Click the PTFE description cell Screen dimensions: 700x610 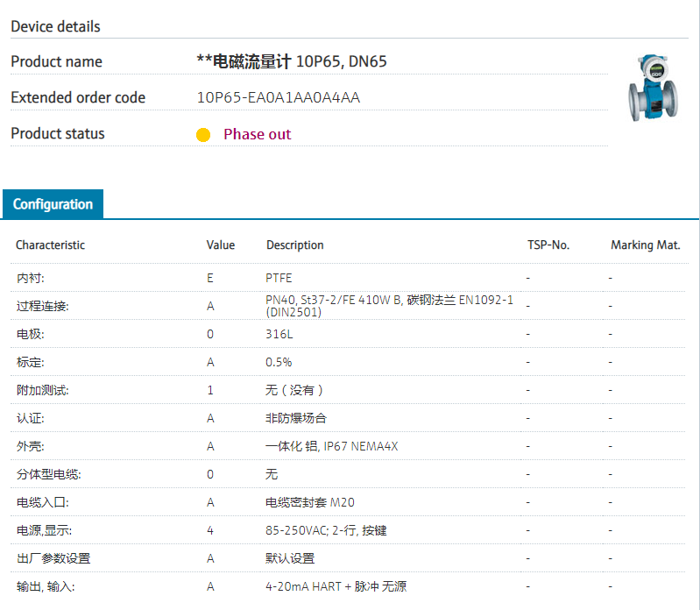tap(279, 278)
